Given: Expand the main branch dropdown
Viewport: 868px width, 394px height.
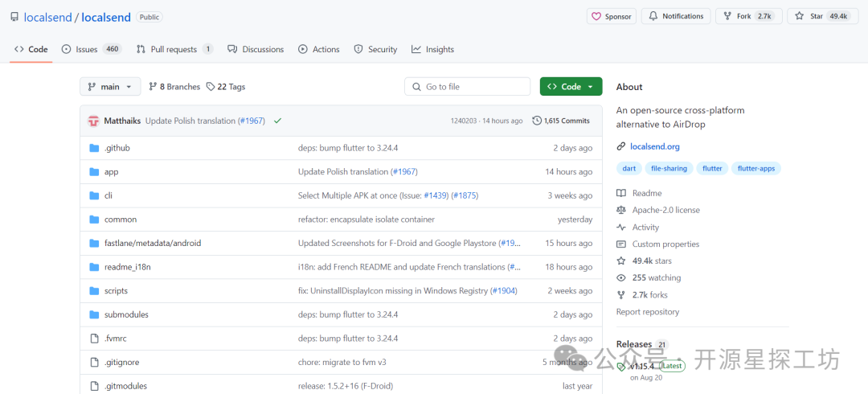Looking at the screenshot, I should 110,87.
